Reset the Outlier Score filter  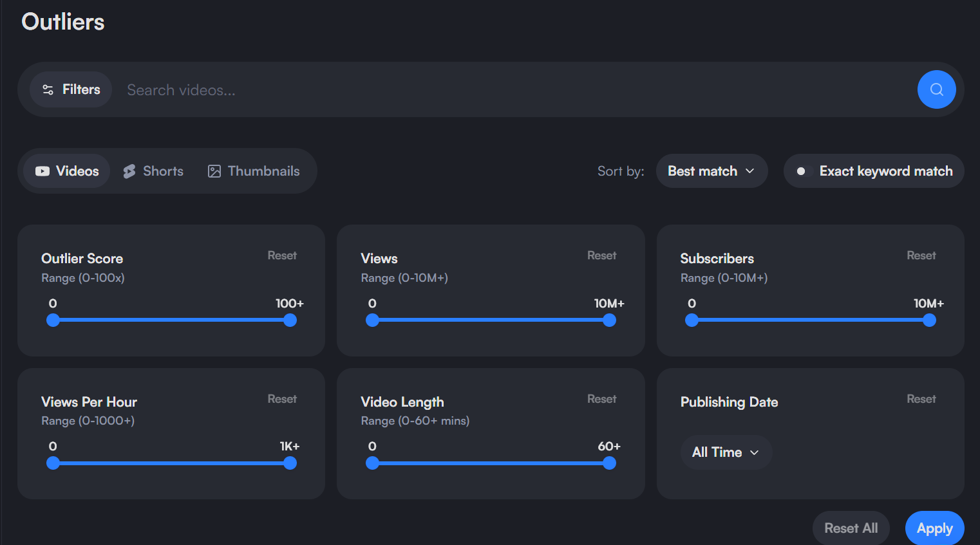coord(282,255)
